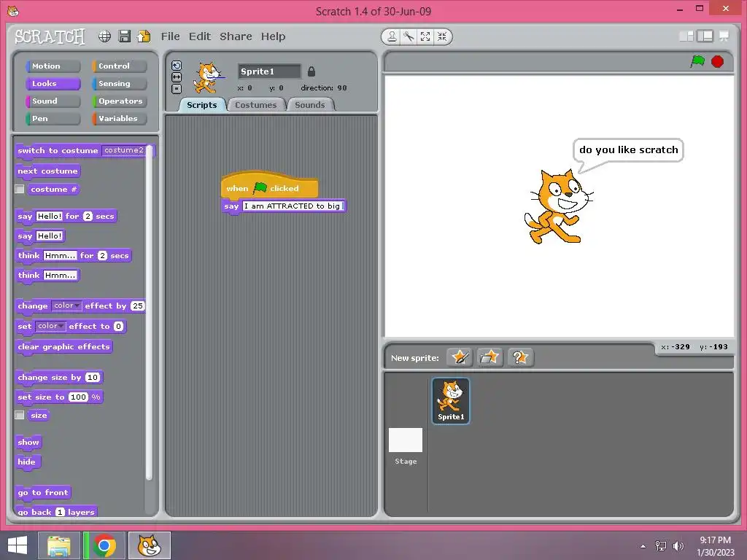
Task: Toggle the sprite drag lock icon
Action: point(311,71)
